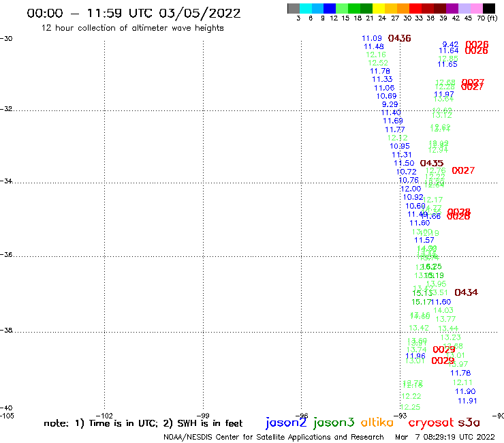Click the jason3 satellite legend label

334,423
